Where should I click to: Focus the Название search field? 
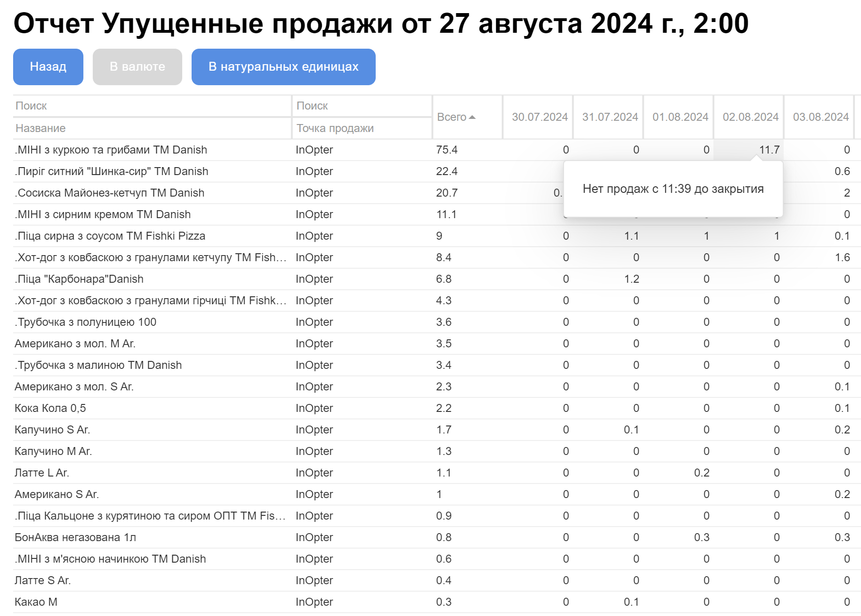click(152, 106)
